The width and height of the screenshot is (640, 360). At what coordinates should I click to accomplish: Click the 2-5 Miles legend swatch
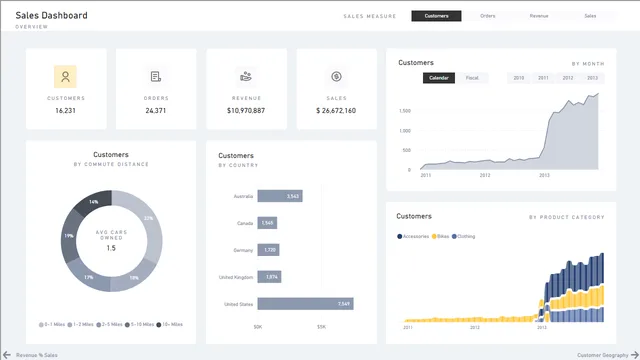pos(98,325)
